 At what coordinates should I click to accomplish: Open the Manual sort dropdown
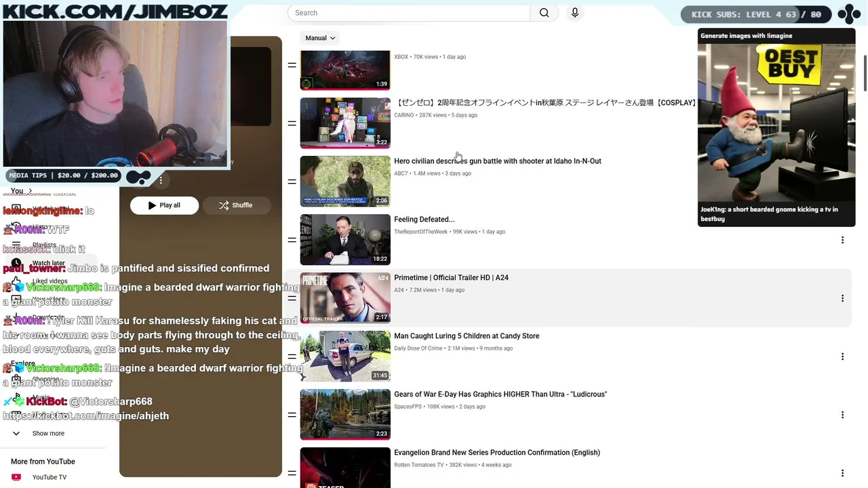[x=320, y=38]
